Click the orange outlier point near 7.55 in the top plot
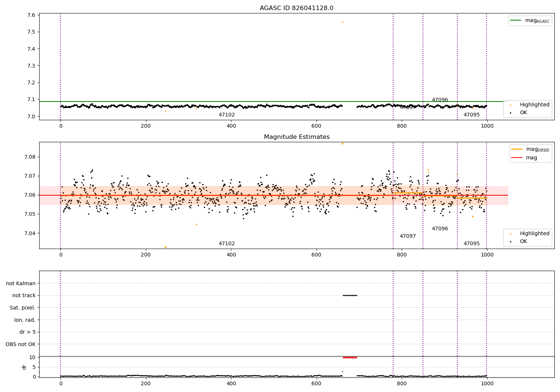Image resolution: width=560 pixels, height=392 pixels. [x=342, y=22]
